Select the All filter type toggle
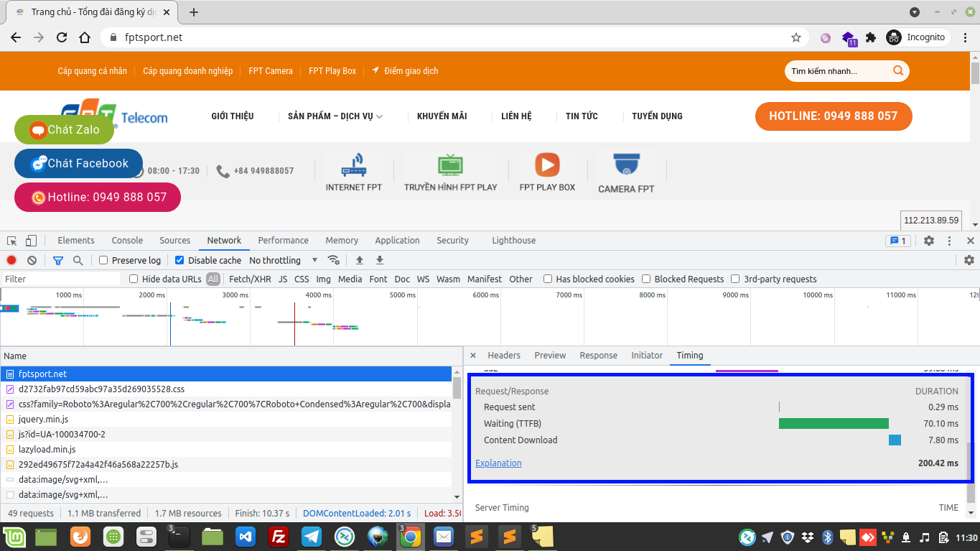The width and height of the screenshot is (980, 551). [213, 279]
